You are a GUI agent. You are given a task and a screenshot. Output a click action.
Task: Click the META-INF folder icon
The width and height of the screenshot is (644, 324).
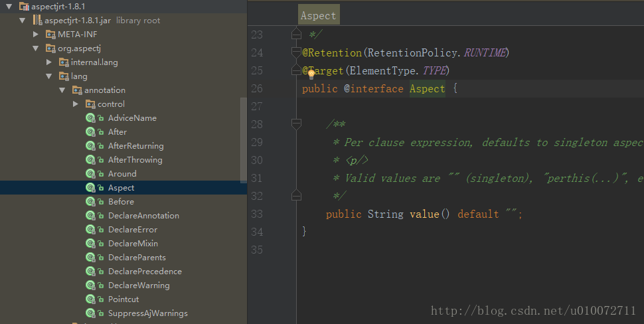tap(50, 34)
